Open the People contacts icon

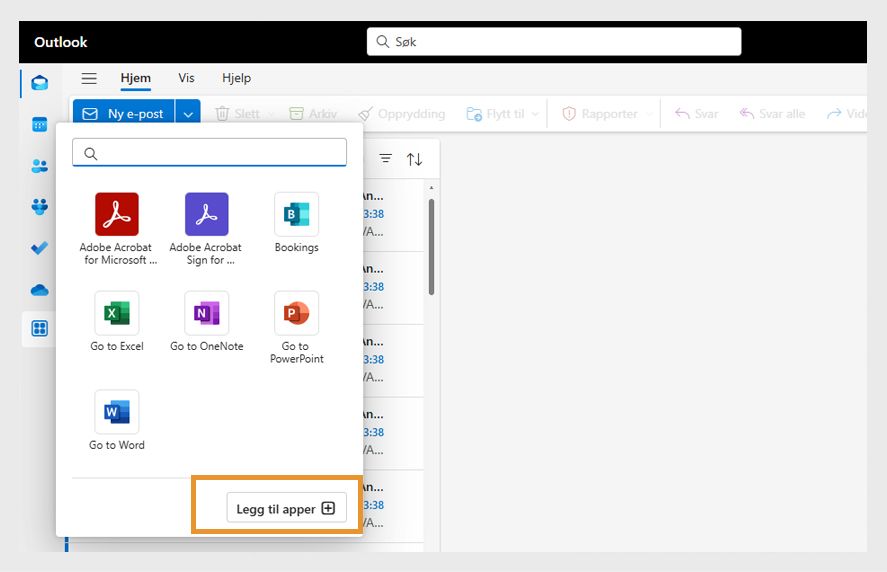pyautogui.click(x=40, y=166)
